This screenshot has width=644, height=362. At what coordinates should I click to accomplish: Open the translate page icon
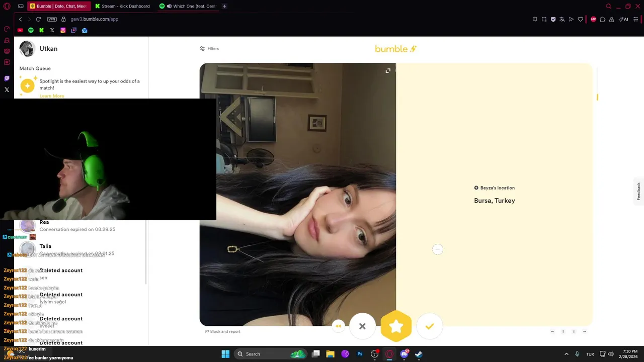click(562, 19)
